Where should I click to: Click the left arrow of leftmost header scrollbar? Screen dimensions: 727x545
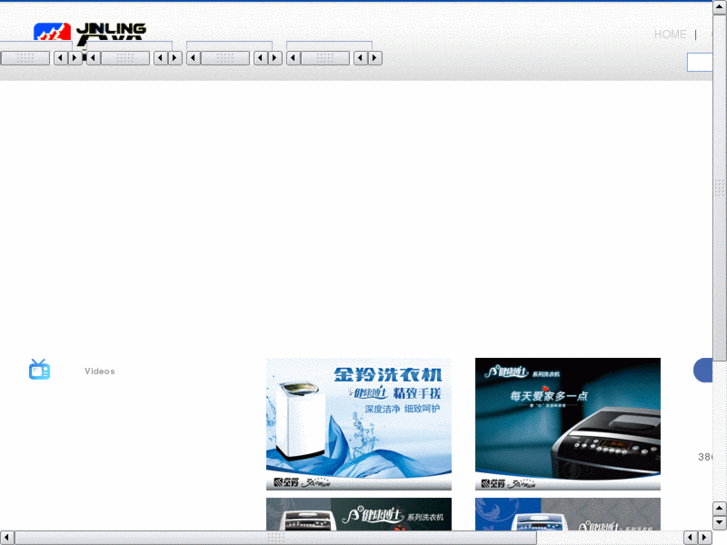pyautogui.click(x=61, y=58)
